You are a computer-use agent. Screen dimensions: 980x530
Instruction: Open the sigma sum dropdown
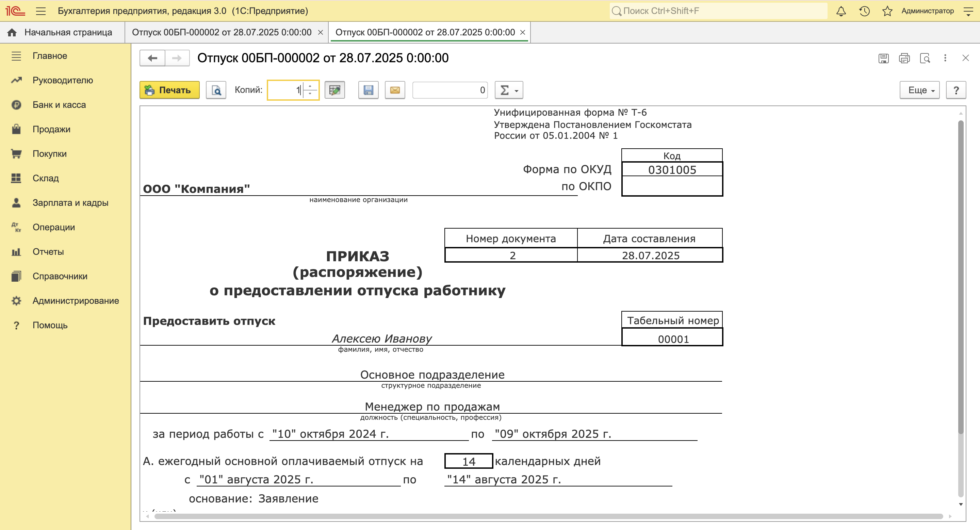coord(509,90)
